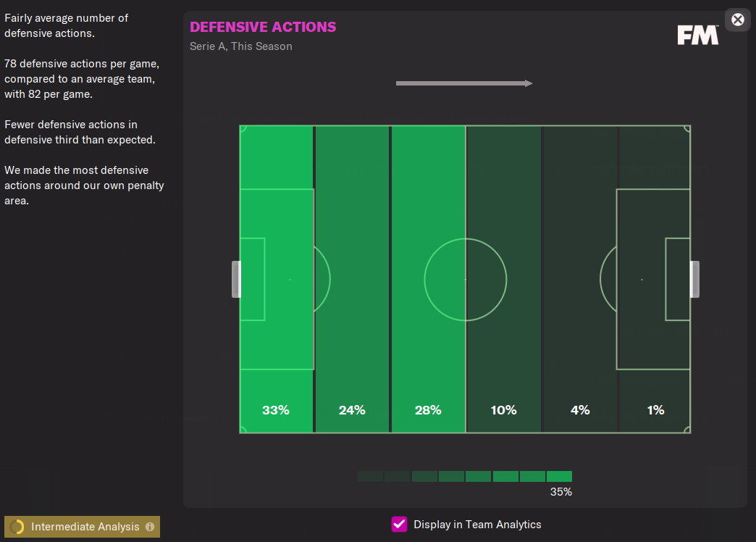
Task: Click the Intermediate Analysis info icon
Action: [150, 527]
